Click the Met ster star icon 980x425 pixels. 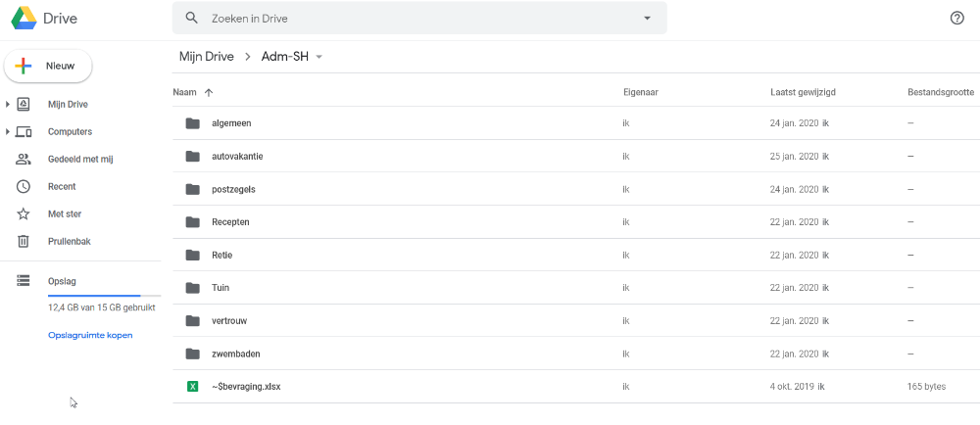point(24,213)
